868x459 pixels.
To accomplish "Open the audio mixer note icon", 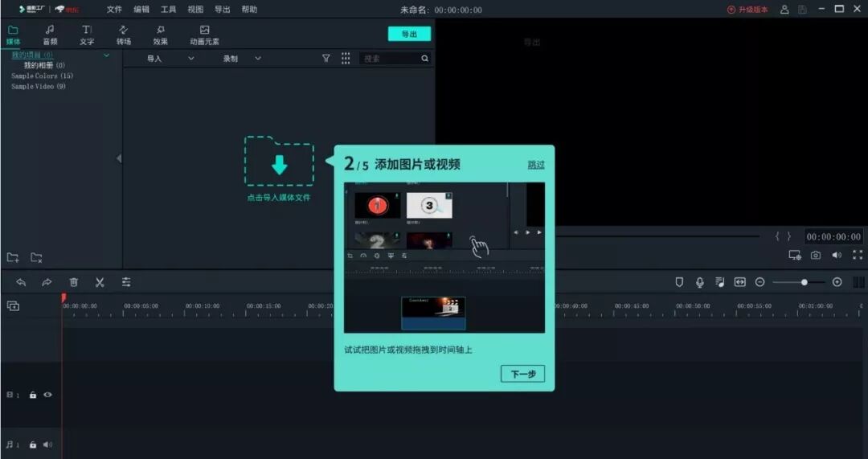I will pos(719,282).
